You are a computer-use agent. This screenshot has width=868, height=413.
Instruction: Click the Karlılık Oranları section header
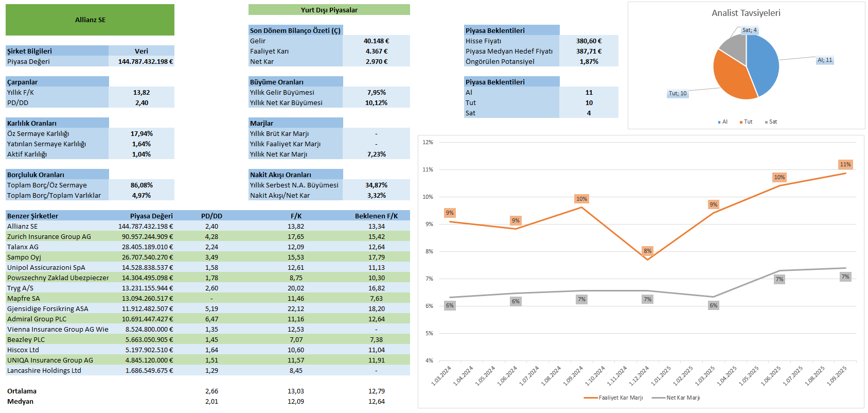57,123
